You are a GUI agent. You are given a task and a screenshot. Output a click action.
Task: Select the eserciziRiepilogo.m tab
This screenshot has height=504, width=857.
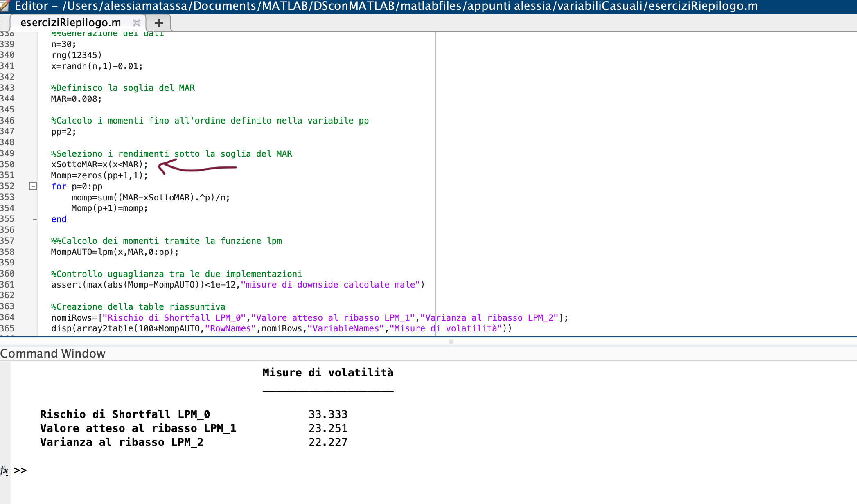71,23
